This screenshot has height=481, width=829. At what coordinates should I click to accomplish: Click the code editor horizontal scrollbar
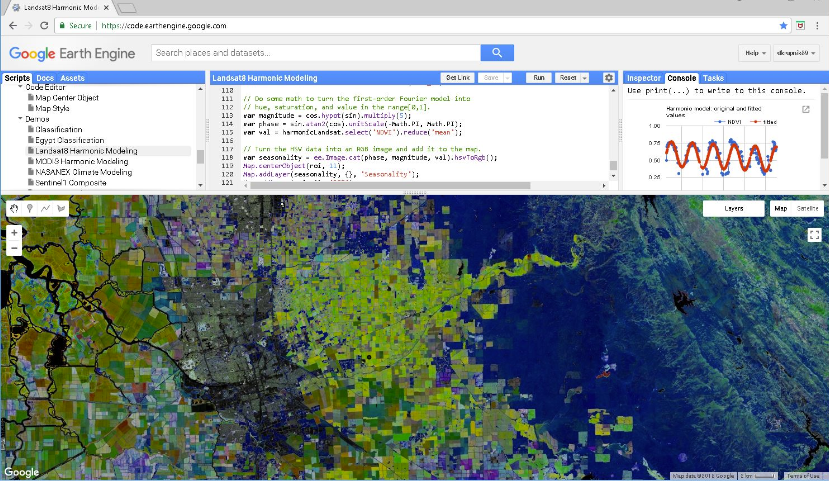click(x=390, y=186)
